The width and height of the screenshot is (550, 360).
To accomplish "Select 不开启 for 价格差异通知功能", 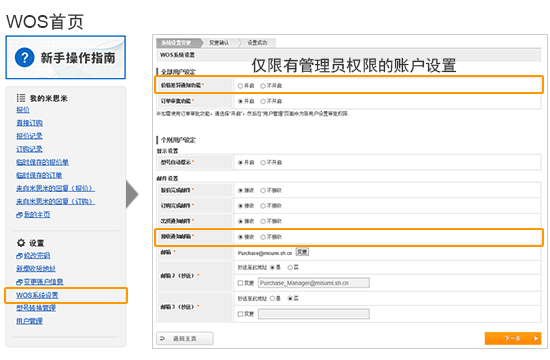I will (x=263, y=86).
